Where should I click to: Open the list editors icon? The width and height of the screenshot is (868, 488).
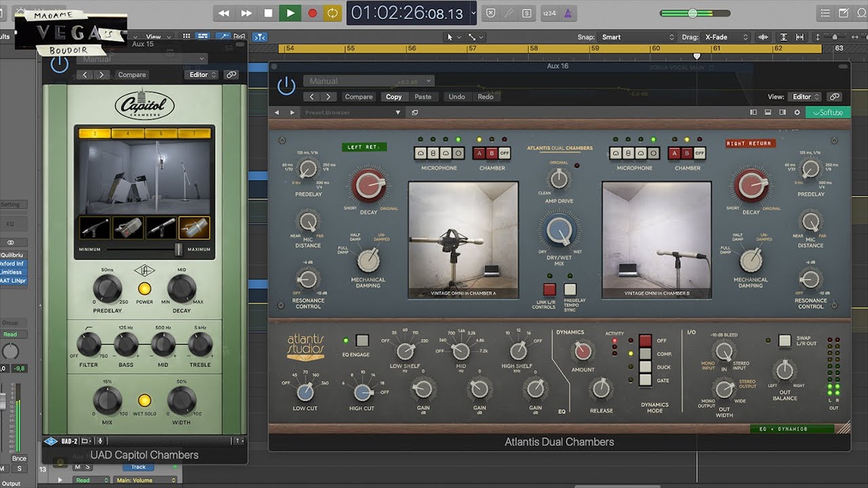tap(825, 13)
